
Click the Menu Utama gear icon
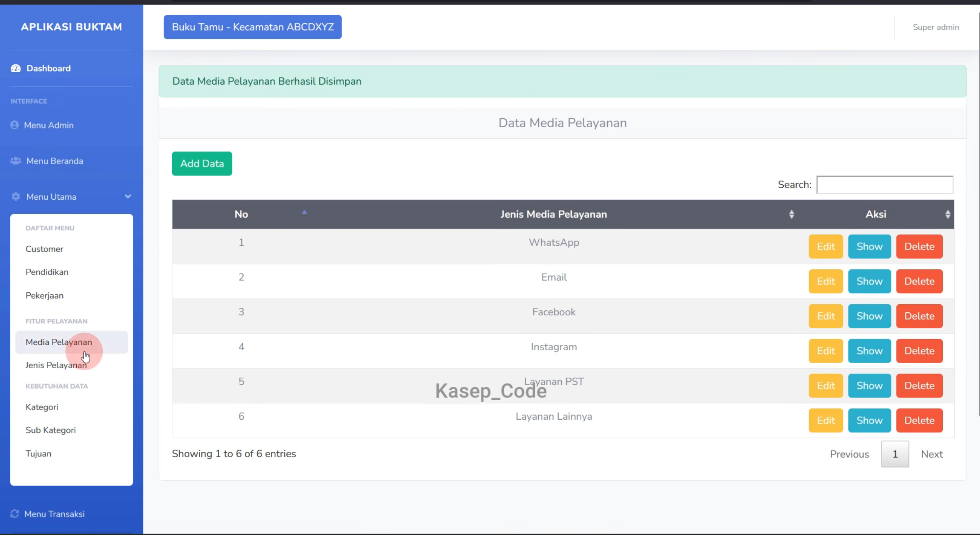click(x=16, y=197)
